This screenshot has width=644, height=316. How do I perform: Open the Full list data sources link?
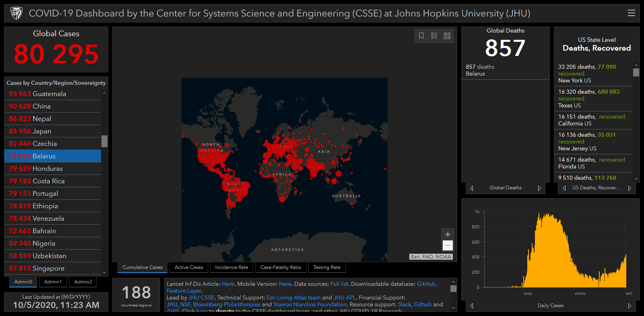coord(339,284)
